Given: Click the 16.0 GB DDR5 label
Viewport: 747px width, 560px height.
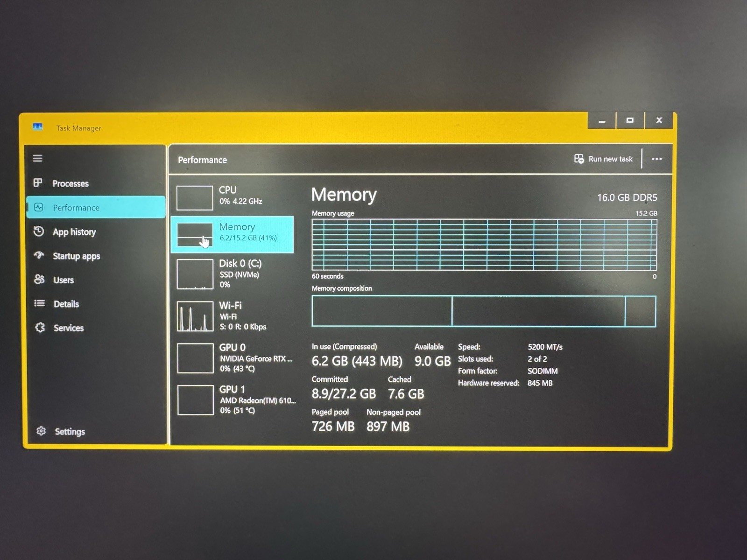Looking at the screenshot, I should (627, 197).
